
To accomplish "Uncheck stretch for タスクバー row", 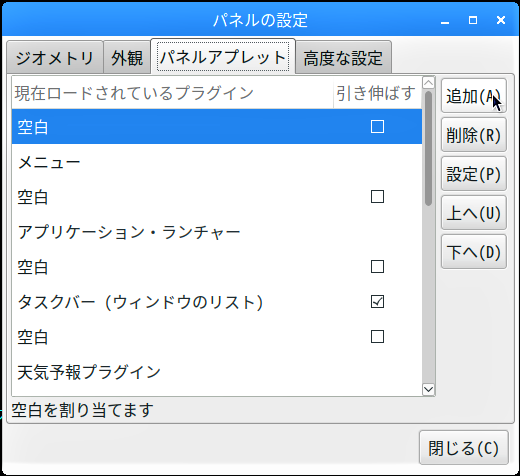I will tap(377, 302).
